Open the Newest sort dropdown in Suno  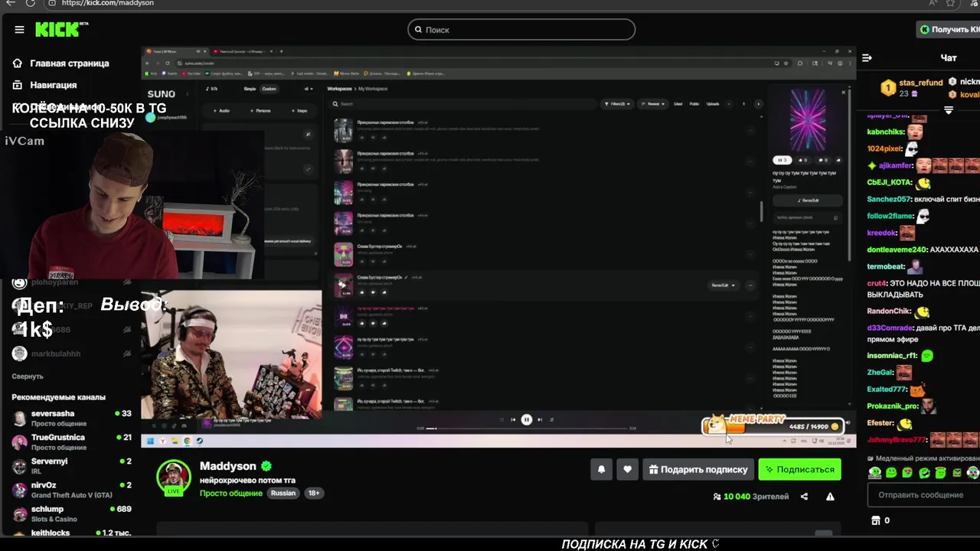(654, 103)
